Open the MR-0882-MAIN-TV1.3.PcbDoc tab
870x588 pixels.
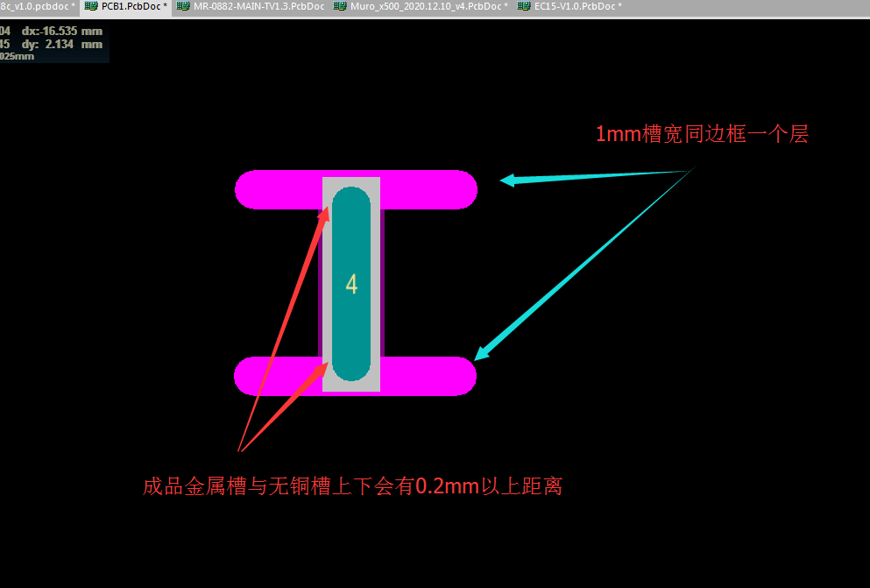click(251, 7)
